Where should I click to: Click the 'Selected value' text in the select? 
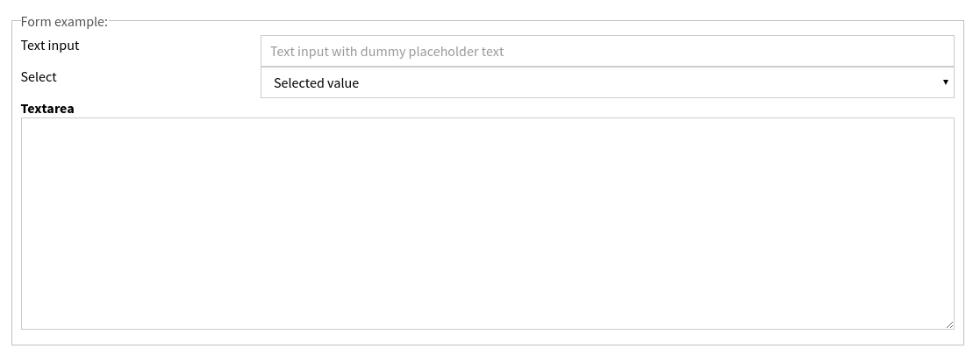pos(316,83)
